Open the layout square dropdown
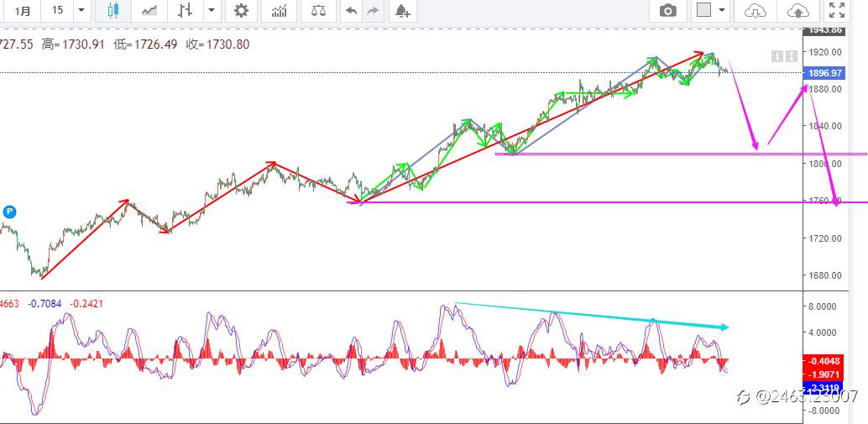 click(711, 10)
